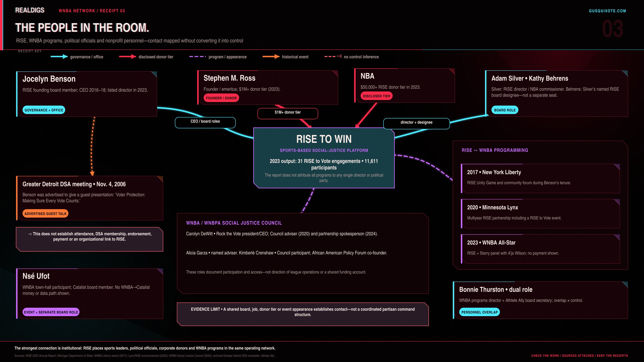The image size is (644, 362).
Task: Click the 'Adam Silver • Kathy Behrens' card title
Action: click(529, 78)
